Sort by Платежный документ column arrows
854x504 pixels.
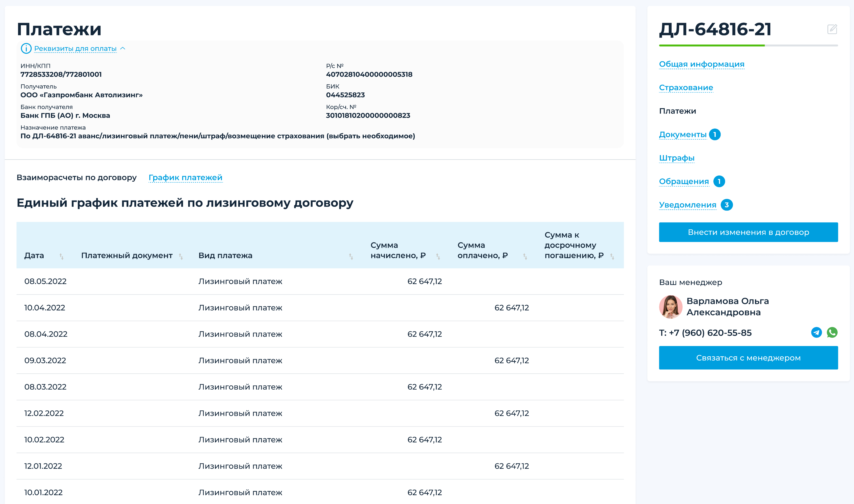pyautogui.click(x=181, y=256)
